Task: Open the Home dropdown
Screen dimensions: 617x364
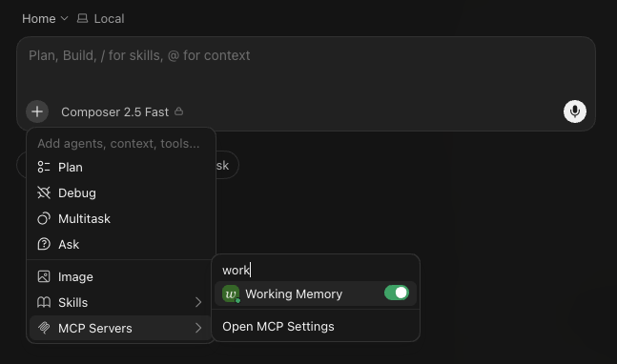Action: (45, 18)
